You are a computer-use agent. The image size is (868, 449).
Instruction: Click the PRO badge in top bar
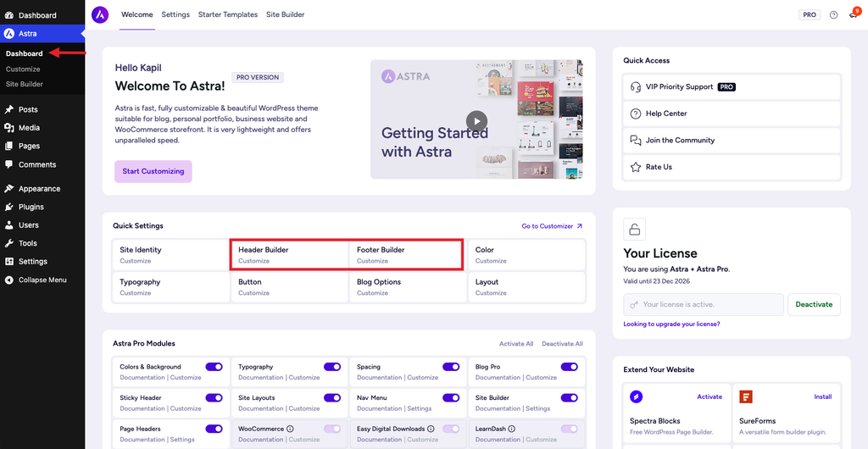pos(810,15)
